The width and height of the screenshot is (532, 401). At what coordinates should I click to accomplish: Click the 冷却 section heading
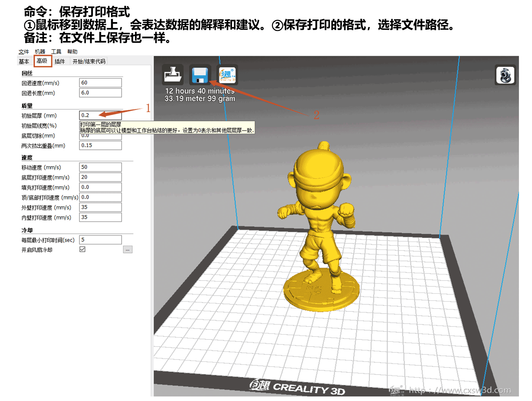(27, 230)
